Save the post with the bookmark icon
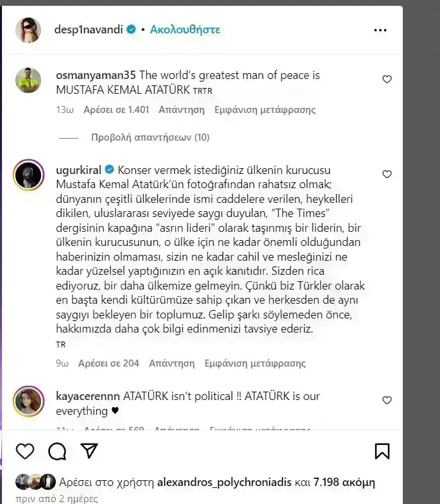This screenshot has height=504, width=440. tap(382, 451)
